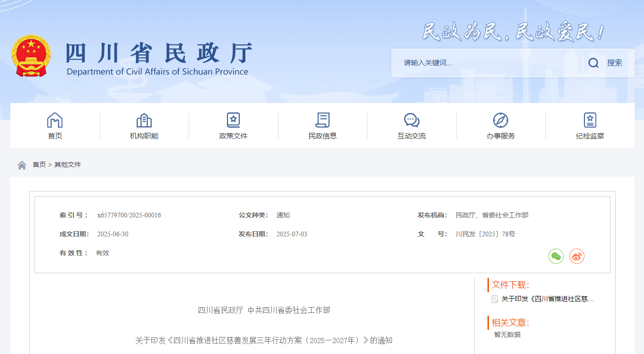The width and height of the screenshot is (644, 354).
Task: Click the 办事服务 compass icon
Action: (x=500, y=120)
